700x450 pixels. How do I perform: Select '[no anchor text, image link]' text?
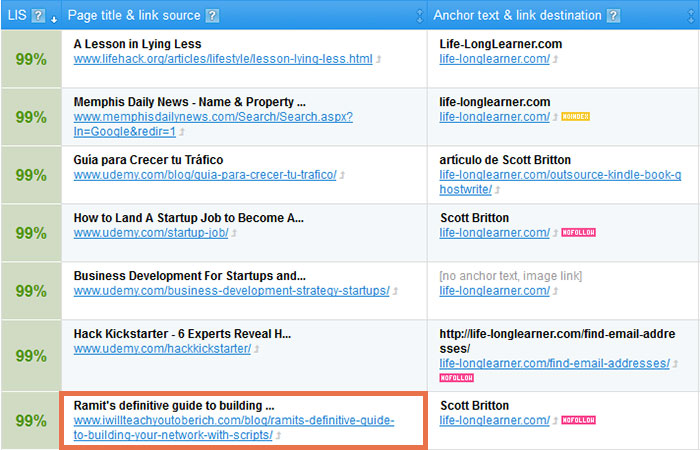tap(511, 276)
